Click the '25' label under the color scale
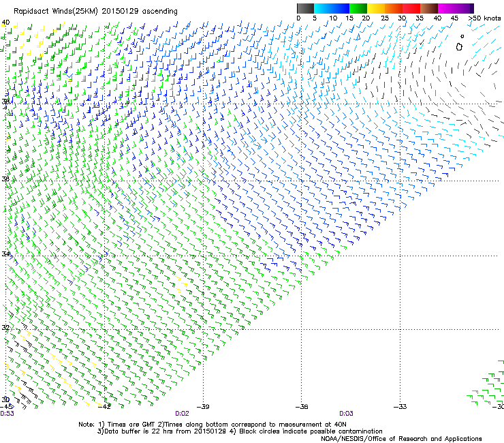504x443 pixels. pyautogui.click(x=385, y=18)
